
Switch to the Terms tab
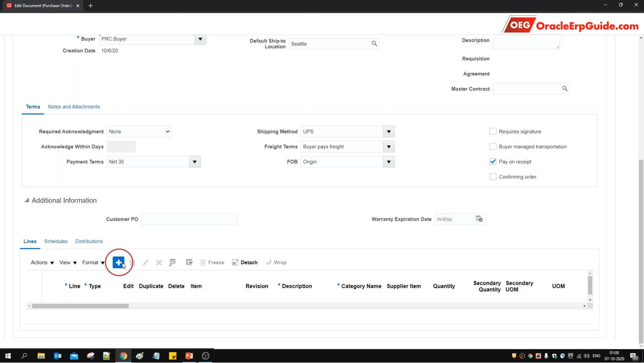[x=33, y=107]
